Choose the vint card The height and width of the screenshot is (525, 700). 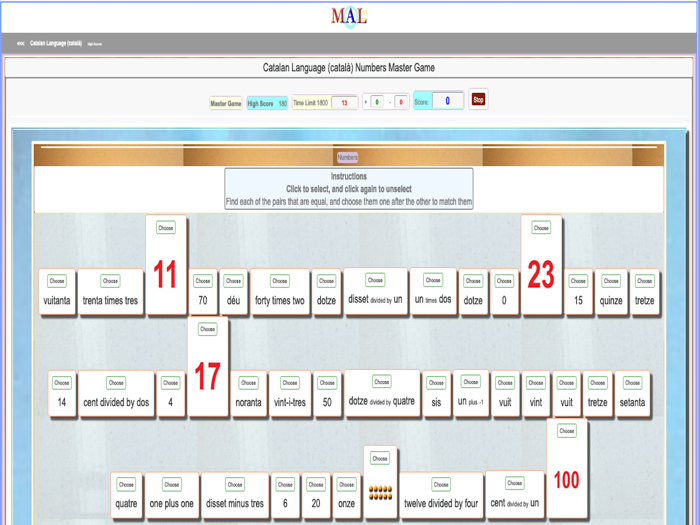coord(536,383)
